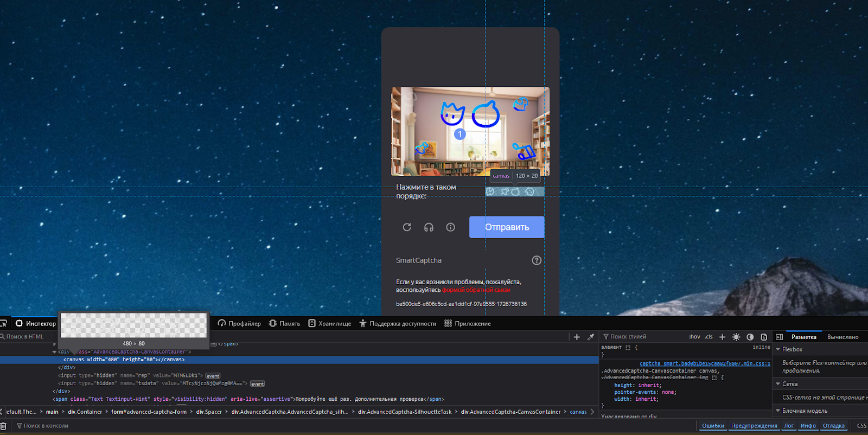Click the width: inherit declaration

(x=636, y=399)
